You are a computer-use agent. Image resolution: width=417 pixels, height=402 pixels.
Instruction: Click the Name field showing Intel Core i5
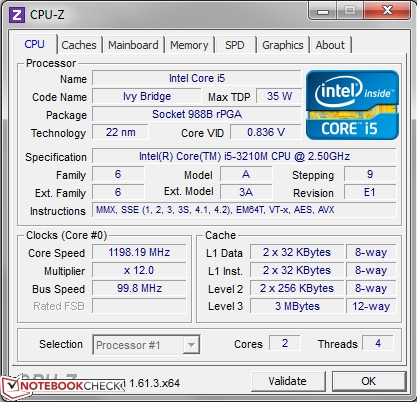197,78
